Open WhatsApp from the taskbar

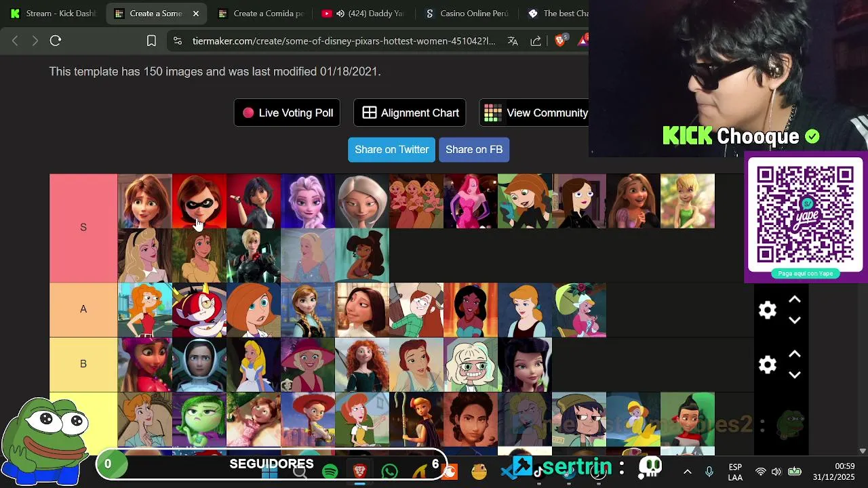point(390,471)
